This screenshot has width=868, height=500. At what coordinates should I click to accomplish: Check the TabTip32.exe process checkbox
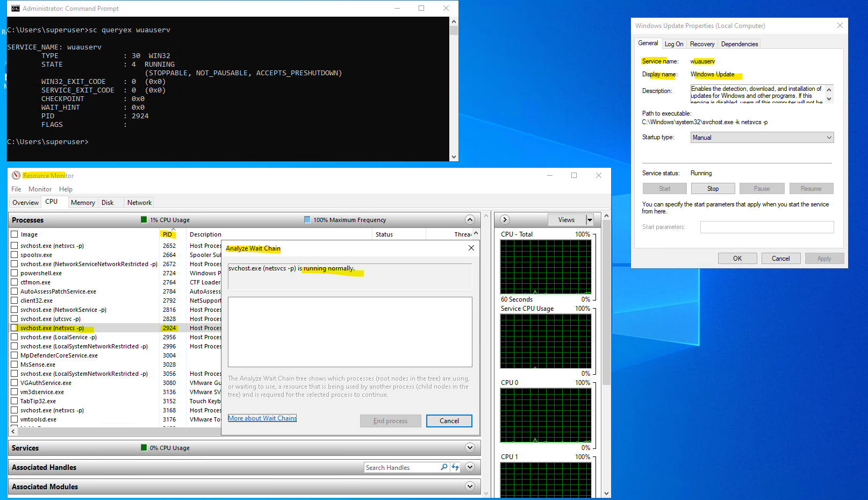[15, 401]
